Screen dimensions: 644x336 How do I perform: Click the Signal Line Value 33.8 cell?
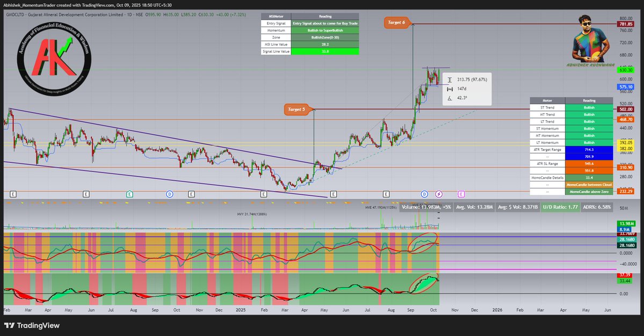pos(325,52)
